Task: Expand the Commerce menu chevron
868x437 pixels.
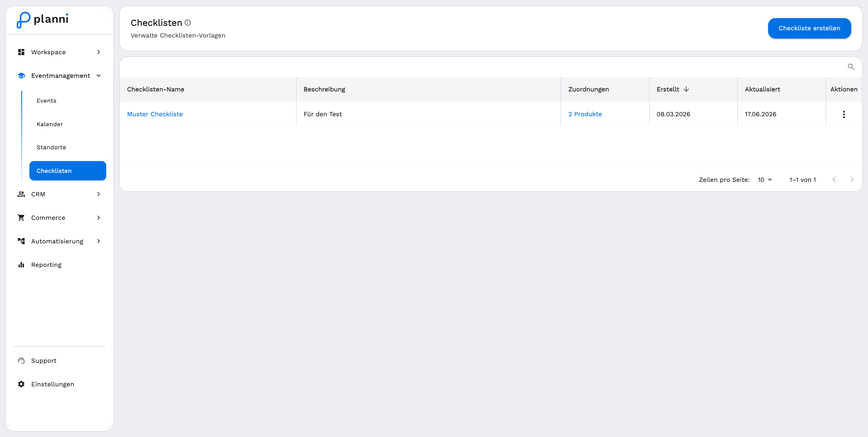Action: coord(98,218)
